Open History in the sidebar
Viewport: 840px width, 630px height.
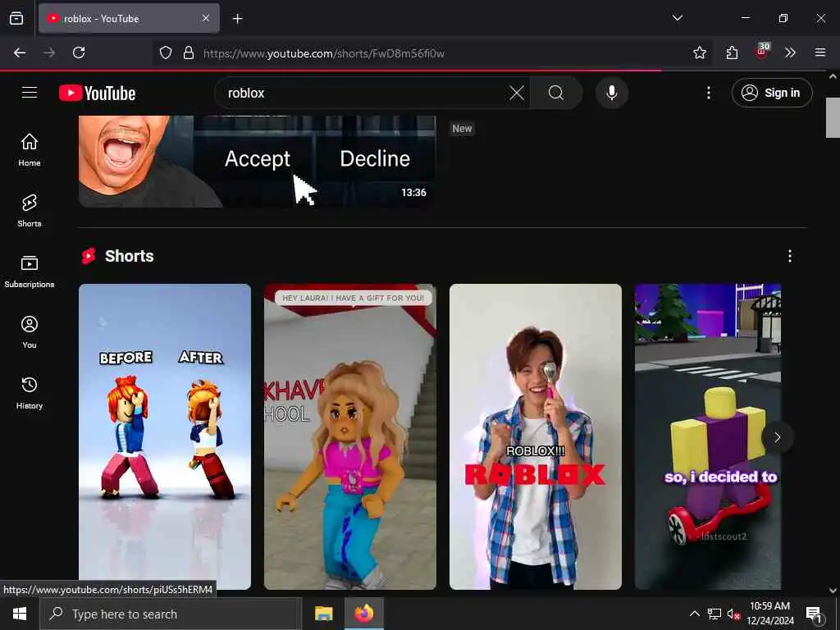(30, 393)
